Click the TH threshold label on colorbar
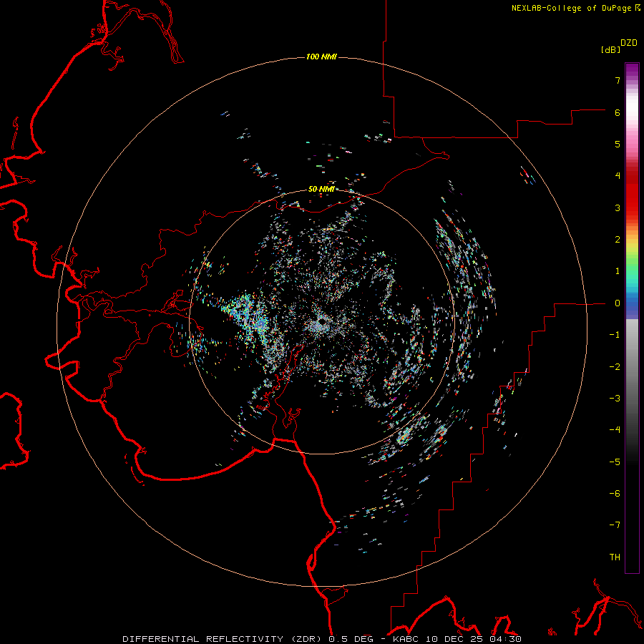Image resolution: width=644 pixels, height=644 pixels. 615,557
